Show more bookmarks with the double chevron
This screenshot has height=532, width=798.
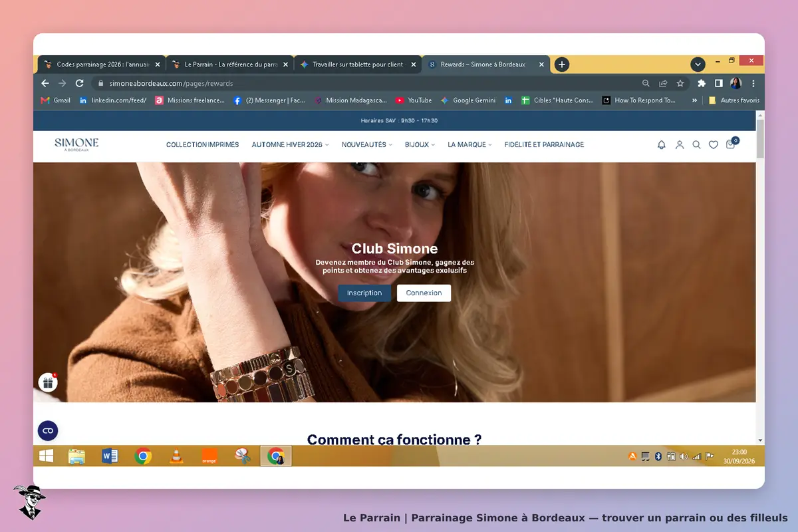tap(694, 100)
